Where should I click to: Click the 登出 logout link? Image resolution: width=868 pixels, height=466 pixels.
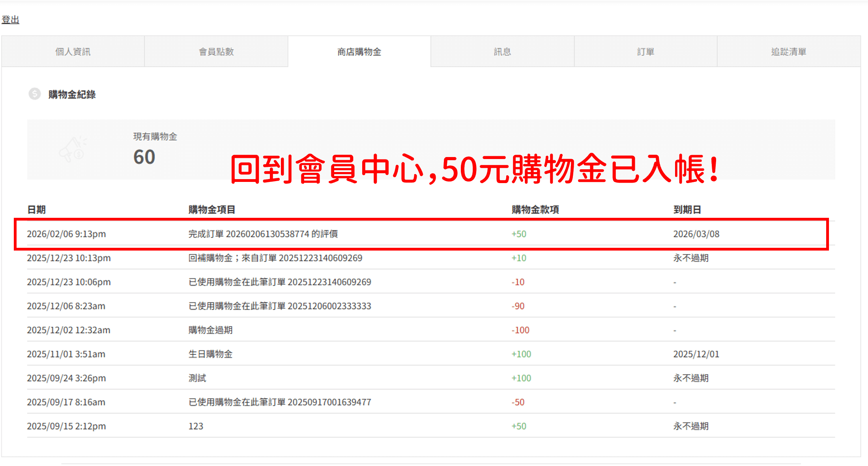click(x=10, y=20)
